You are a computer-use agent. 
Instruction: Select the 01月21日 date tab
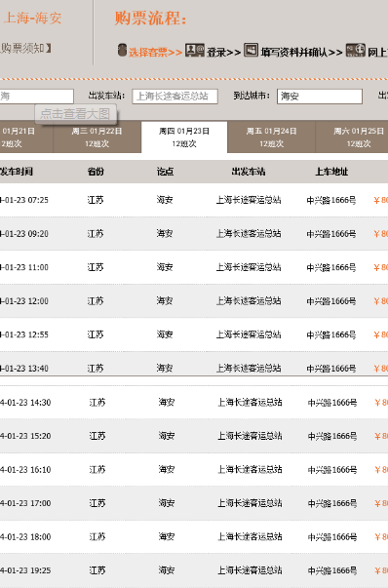tap(26, 137)
